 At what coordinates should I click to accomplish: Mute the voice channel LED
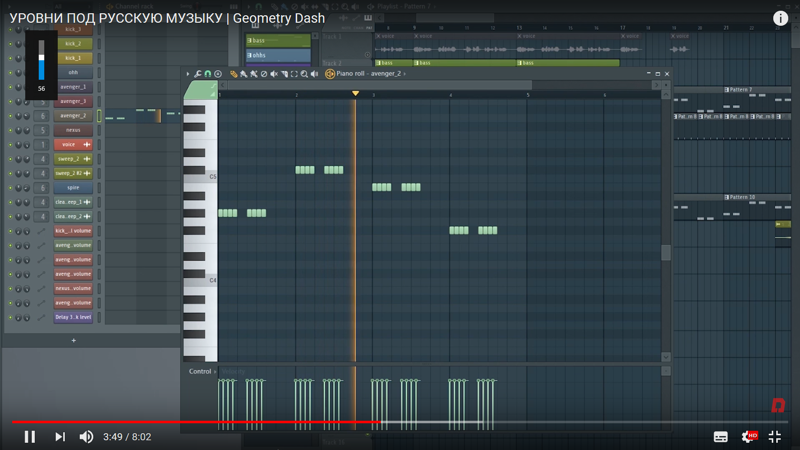(x=10, y=144)
